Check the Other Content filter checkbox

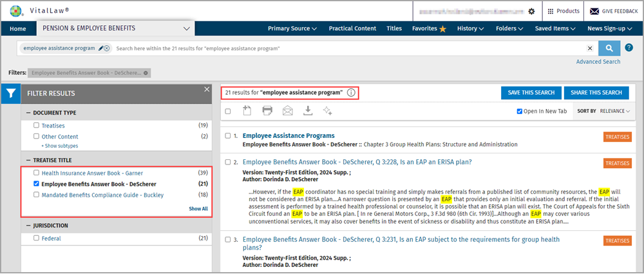coord(36,137)
